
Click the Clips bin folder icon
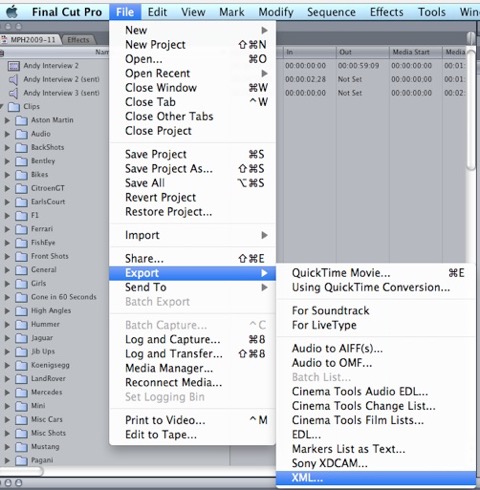pyautogui.click(x=14, y=107)
